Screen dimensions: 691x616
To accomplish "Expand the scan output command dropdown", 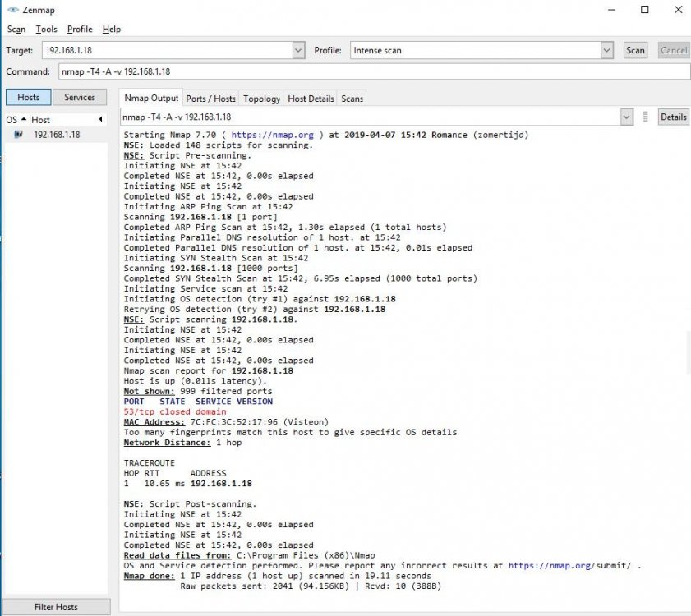I will [x=626, y=117].
